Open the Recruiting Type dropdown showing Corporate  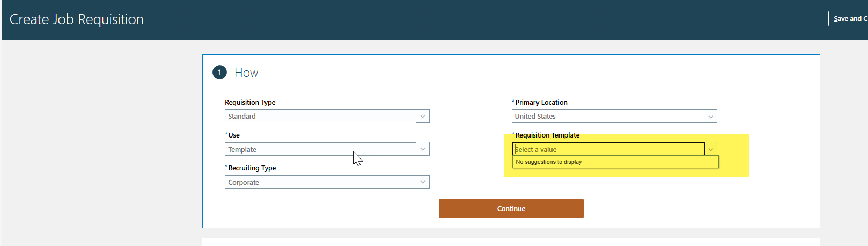coord(327,182)
